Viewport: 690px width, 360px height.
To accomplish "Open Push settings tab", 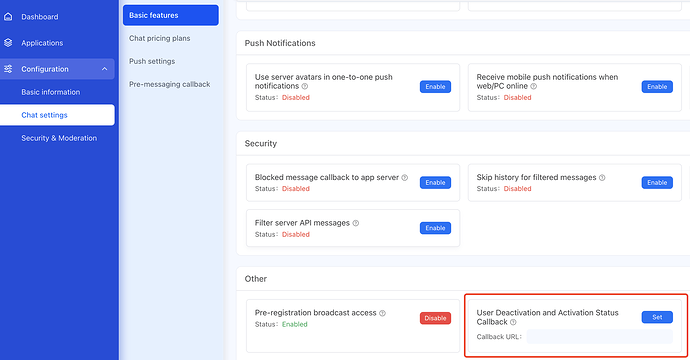I will click(152, 61).
